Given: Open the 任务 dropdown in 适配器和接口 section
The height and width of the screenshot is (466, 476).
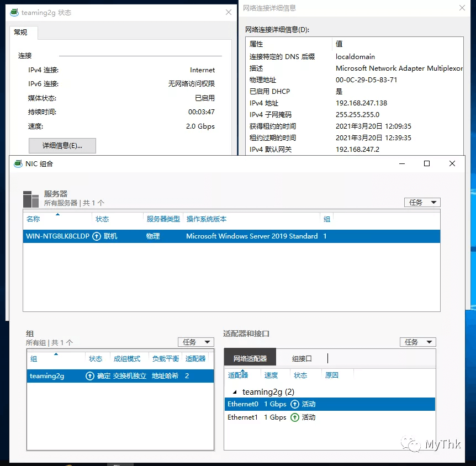Looking at the screenshot, I should point(417,342).
